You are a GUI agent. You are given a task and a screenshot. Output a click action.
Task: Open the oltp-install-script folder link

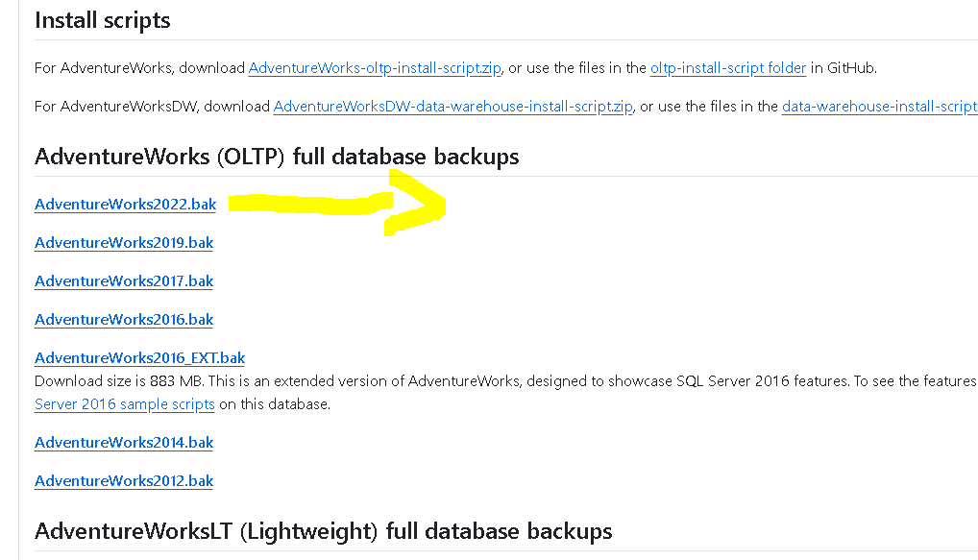(x=728, y=68)
